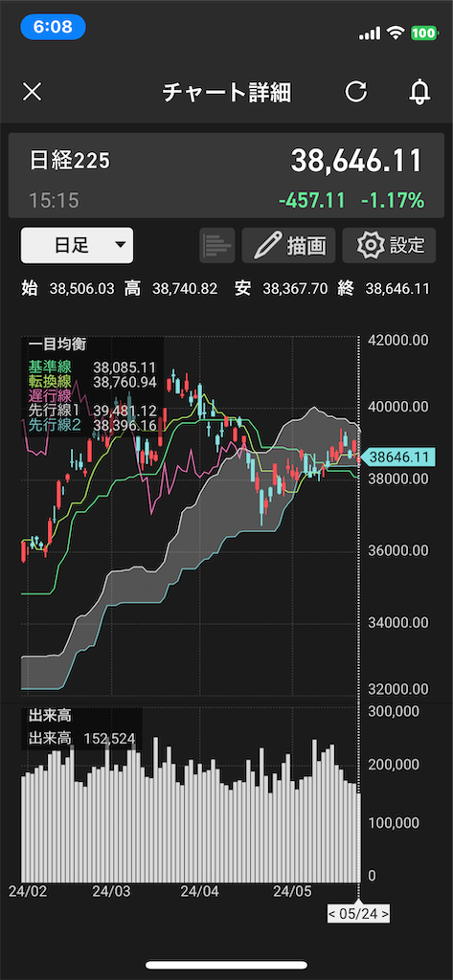
Task: Tap the opening price 38,506.03
Action: pos(82,289)
